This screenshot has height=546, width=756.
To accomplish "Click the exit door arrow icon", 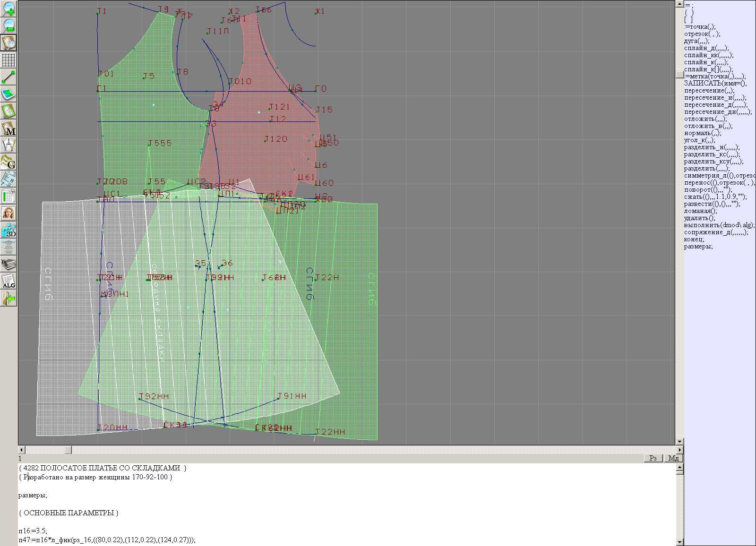I will [9, 298].
